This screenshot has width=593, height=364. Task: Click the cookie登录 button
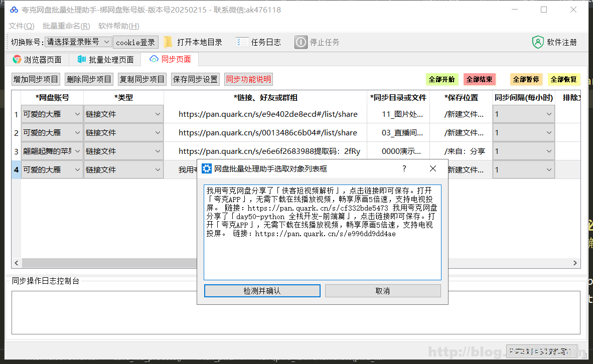pyautogui.click(x=135, y=42)
